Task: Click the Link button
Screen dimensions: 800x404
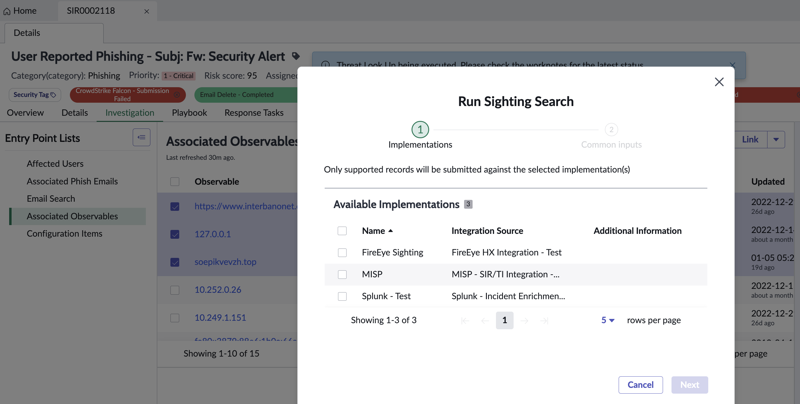Action: 750,139
